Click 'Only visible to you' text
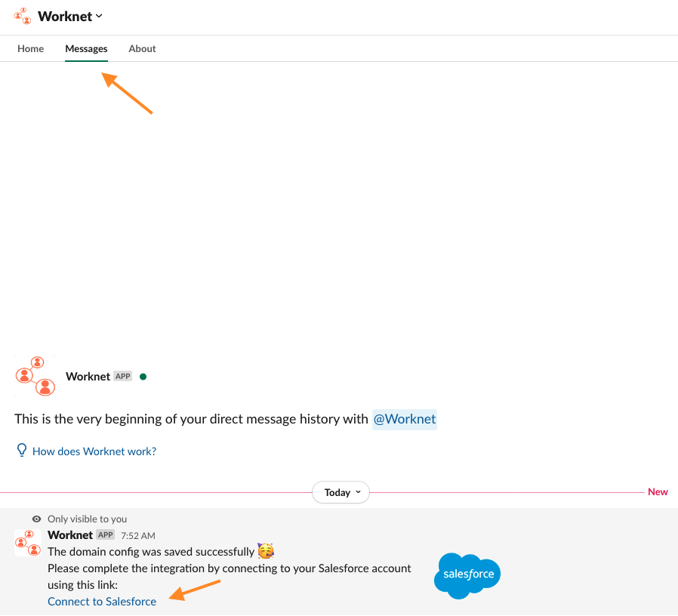 [87, 519]
